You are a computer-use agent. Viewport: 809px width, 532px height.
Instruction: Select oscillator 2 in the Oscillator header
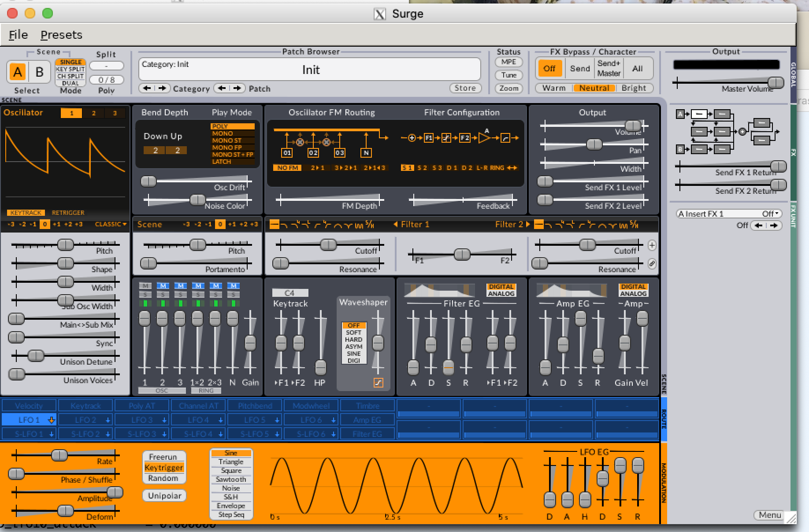[x=93, y=113]
